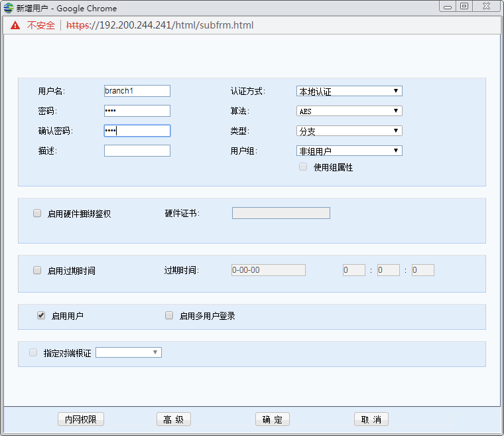Open the 认证方式 dropdown

(349, 91)
